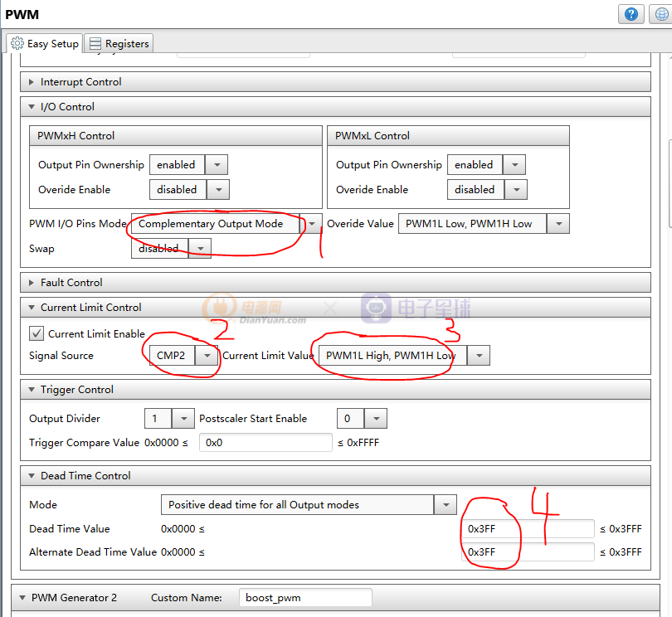Open PWMxH Output Pin Ownership dropdown
Image resolution: width=672 pixels, height=617 pixels.
coord(217,165)
